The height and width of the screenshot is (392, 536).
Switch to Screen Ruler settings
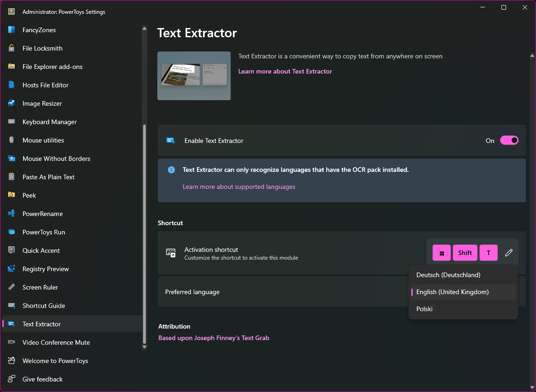click(72, 287)
